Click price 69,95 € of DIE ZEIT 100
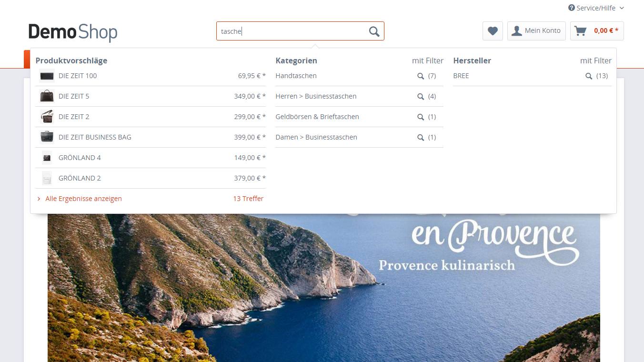644x362 pixels. (252, 76)
